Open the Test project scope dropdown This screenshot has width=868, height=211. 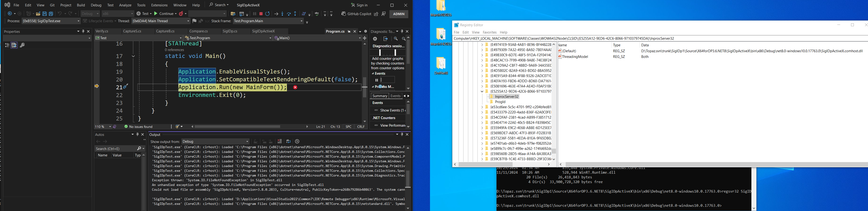point(139,38)
